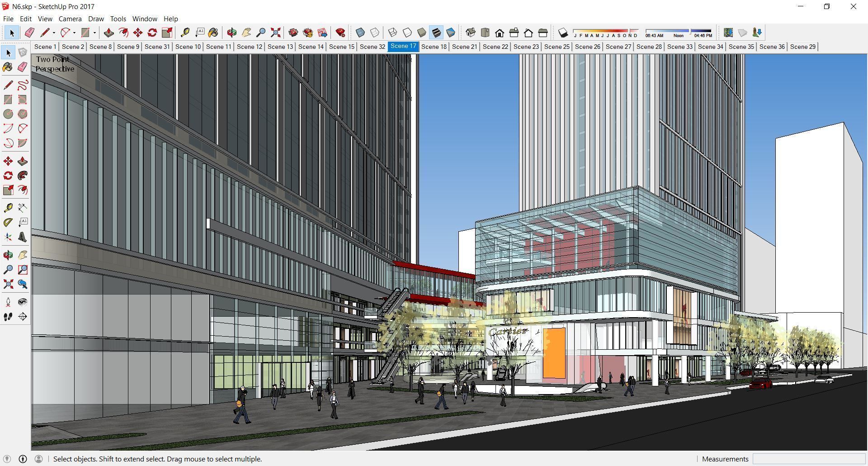Pick the Freehand drawing tool

(x=23, y=85)
